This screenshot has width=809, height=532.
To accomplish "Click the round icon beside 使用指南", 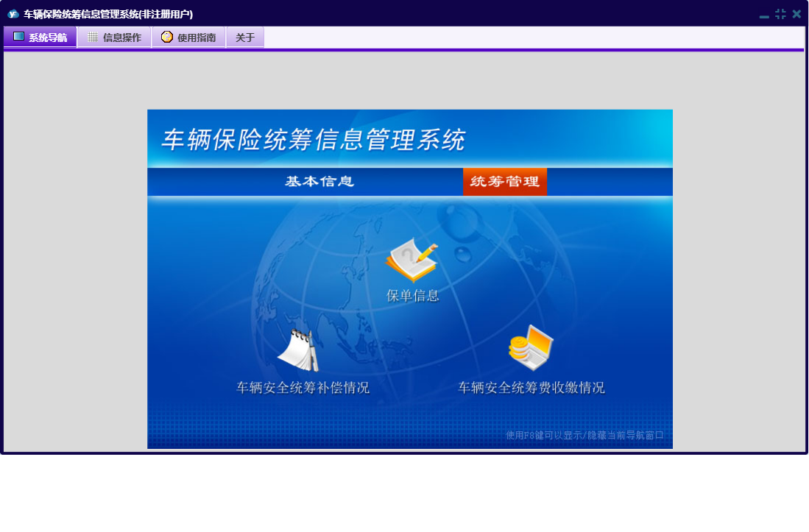I will [x=167, y=37].
